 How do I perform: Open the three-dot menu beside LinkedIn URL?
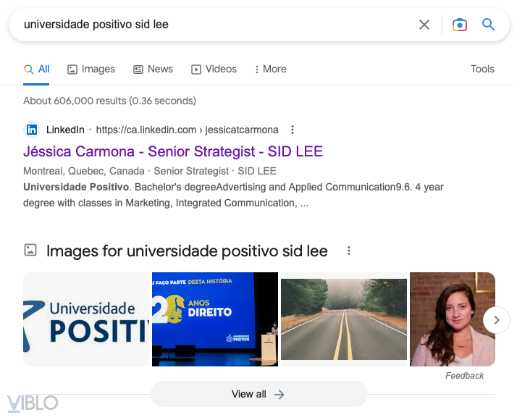(x=292, y=130)
